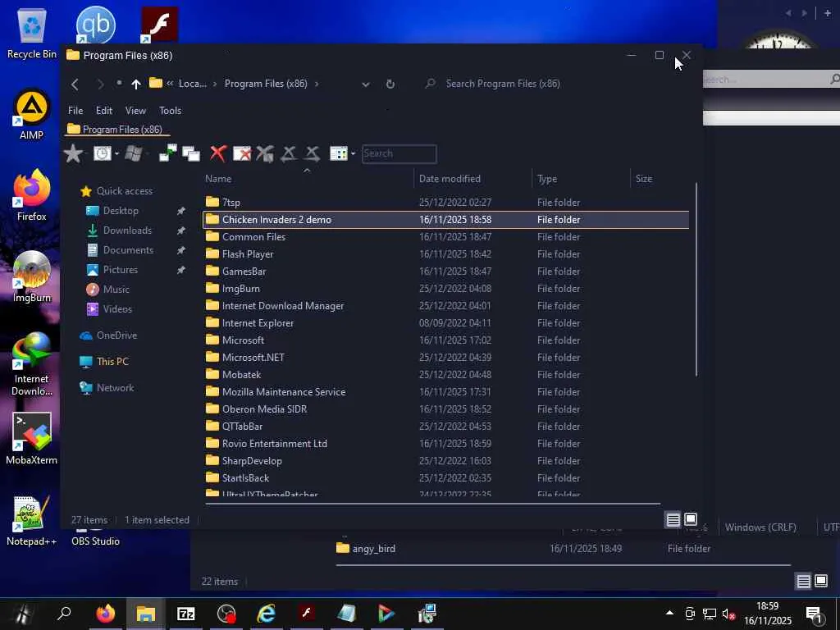Open the Tools menu
Viewport: 840px width, 630px height.
171,111
